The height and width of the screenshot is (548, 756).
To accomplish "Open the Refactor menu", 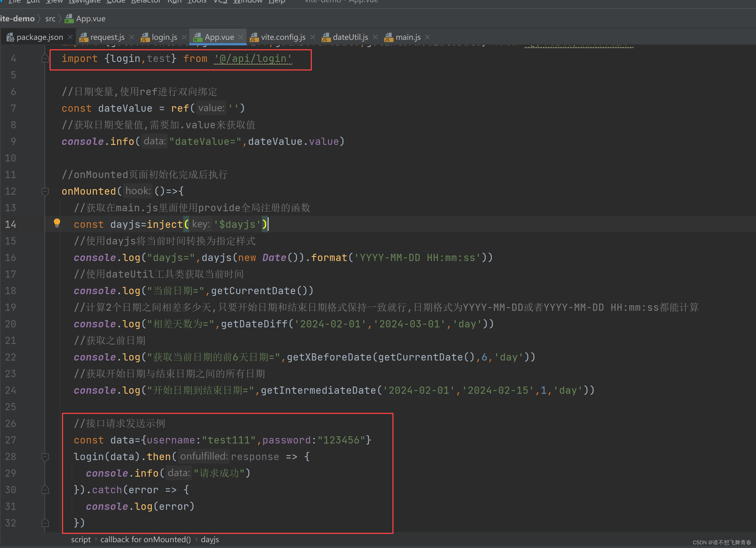I will (146, 2).
